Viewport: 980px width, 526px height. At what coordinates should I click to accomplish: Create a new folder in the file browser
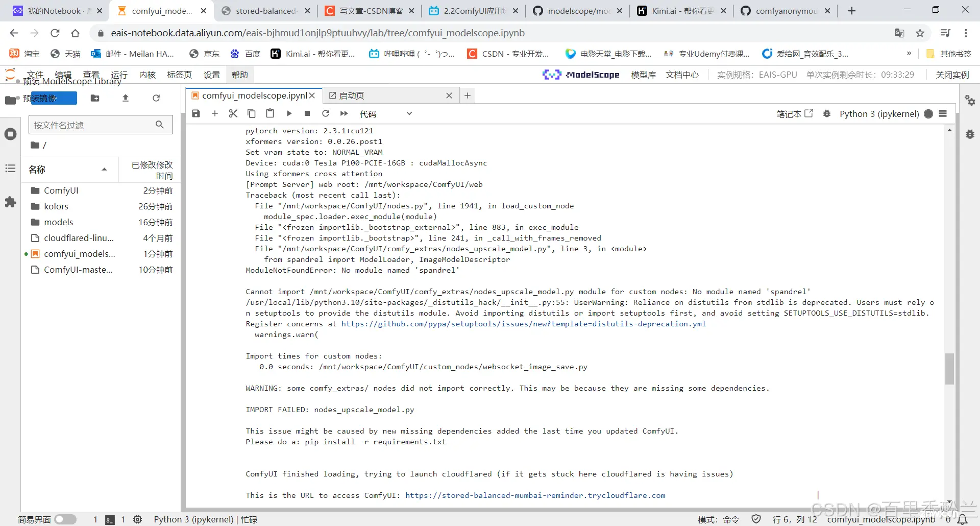click(95, 98)
